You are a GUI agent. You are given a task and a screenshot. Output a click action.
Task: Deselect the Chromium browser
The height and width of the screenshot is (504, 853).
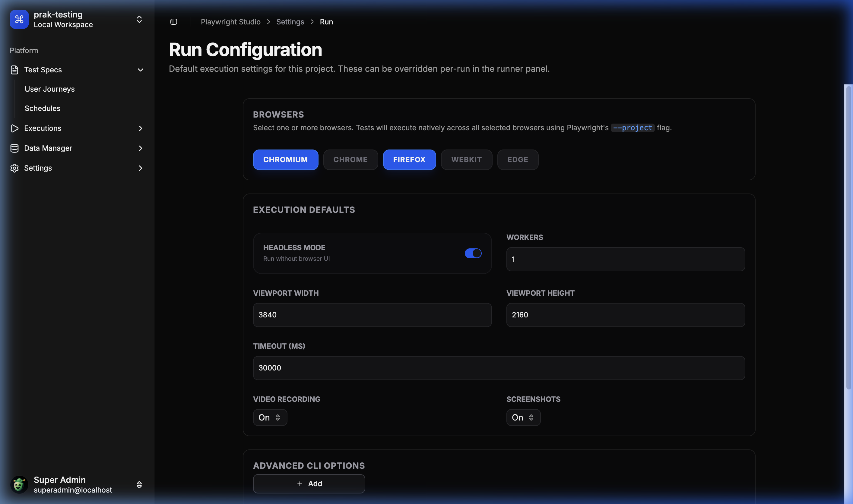285,160
